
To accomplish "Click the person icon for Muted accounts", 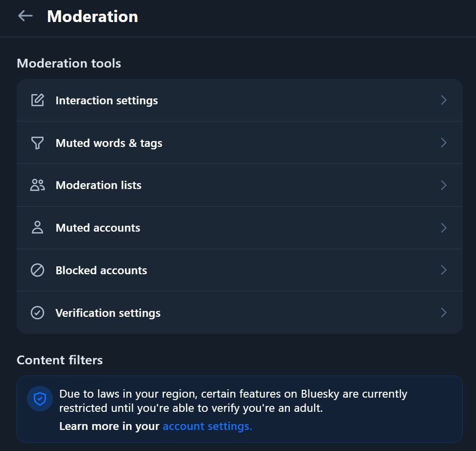I will click(x=38, y=228).
